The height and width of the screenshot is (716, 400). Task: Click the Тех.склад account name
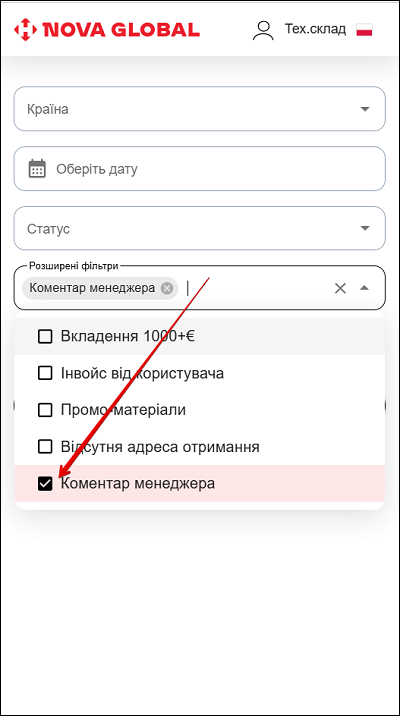pos(316,29)
